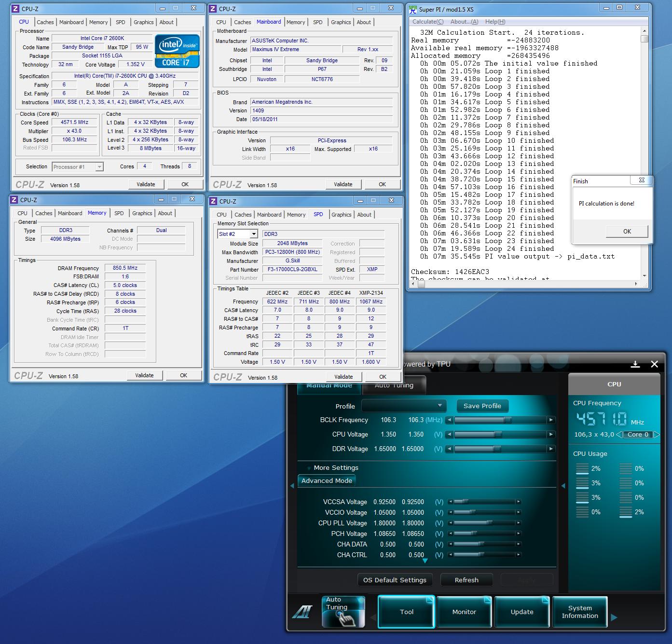Click OK in the PI calculation done dialog
The width and height of the screenshot is (672, 644).
pos(627,231)
